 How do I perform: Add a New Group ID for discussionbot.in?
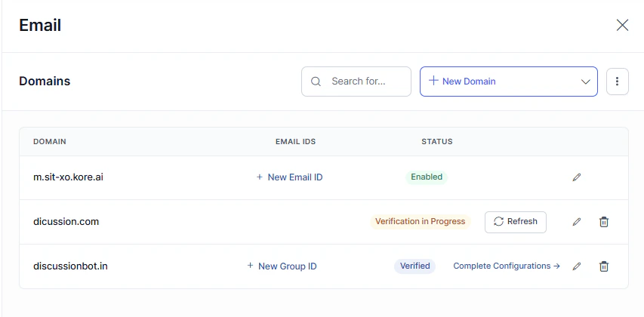[282, 266]
